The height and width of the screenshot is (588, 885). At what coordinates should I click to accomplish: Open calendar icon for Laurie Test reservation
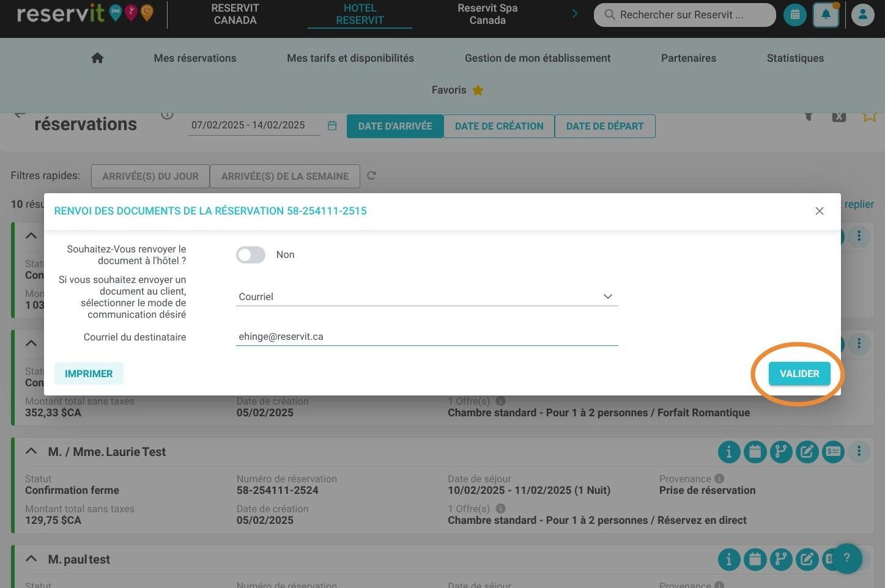755,452
